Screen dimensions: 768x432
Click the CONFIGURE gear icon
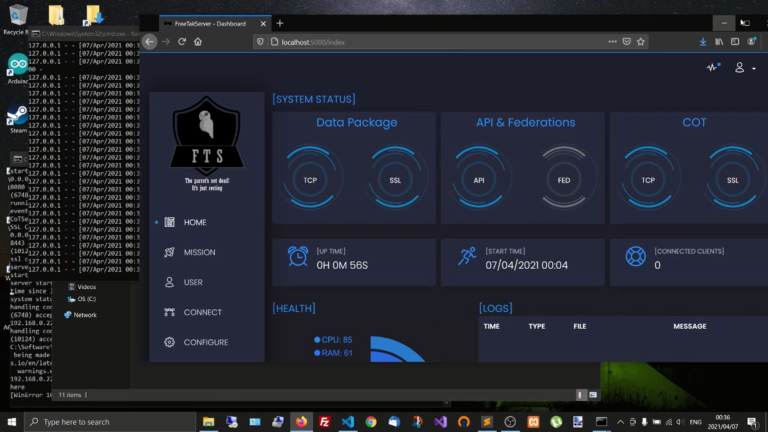click(x=169, y=342)
